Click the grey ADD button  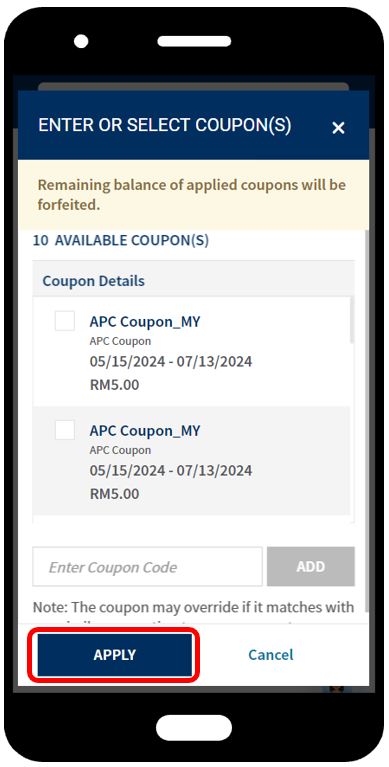(311, 566)
